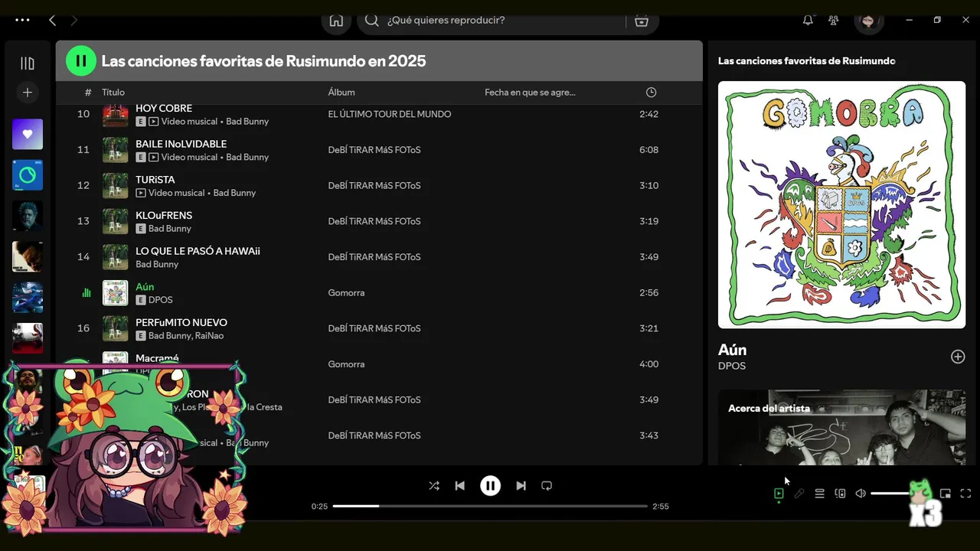The height and width of the screenshot is (551, 980).
Task: Connect to a device icon
Action: 840,494
